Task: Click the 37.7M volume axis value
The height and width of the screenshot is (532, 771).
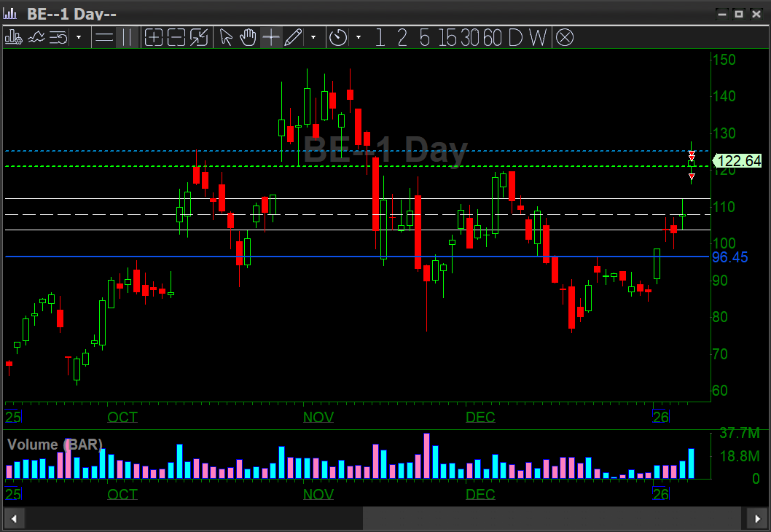Action: point(740,433)
